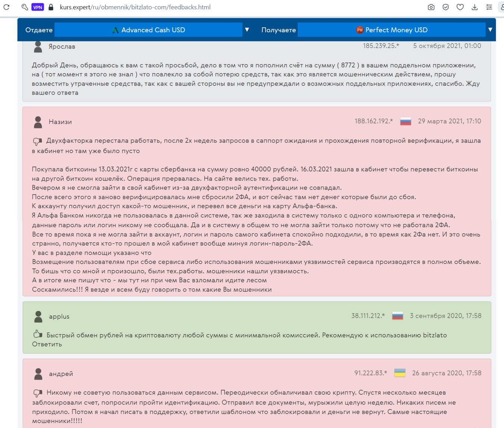Click the Получаете label
This screenshot has height=428, width=504.
(279, 30)
